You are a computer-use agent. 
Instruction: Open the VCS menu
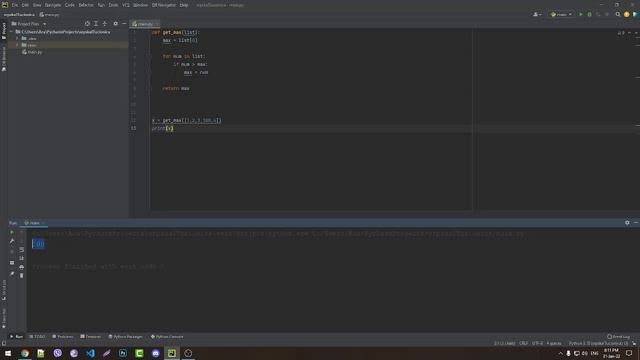pos(126,5)
